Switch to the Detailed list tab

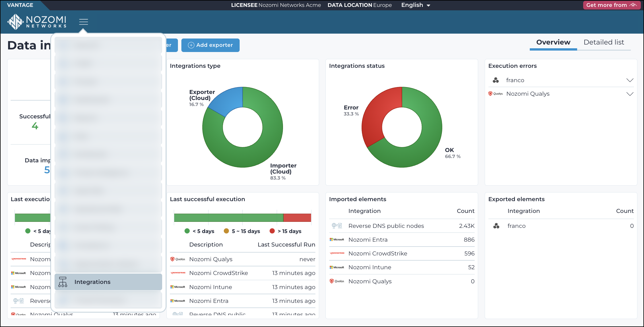[604, 42]
